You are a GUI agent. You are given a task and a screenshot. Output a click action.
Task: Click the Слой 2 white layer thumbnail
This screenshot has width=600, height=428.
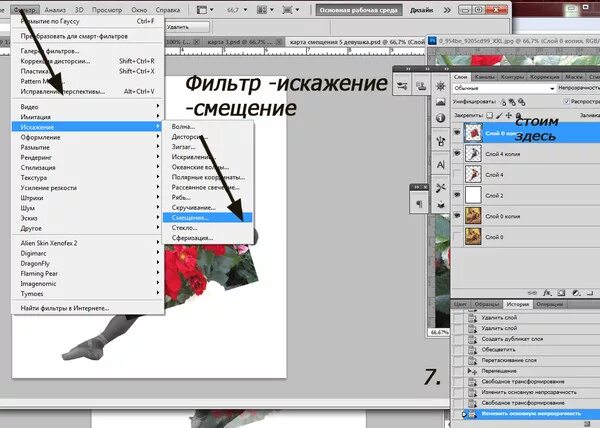pos(473,195)
